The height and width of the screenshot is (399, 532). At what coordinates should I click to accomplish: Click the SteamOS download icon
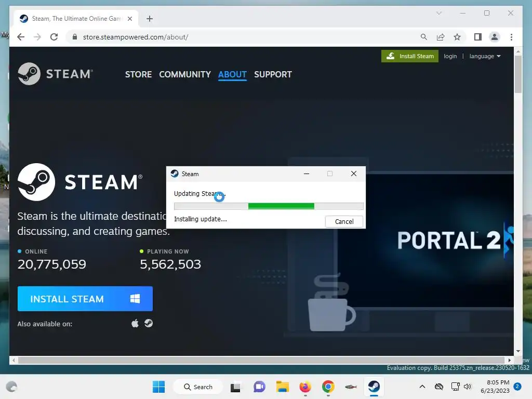(149, 323)
